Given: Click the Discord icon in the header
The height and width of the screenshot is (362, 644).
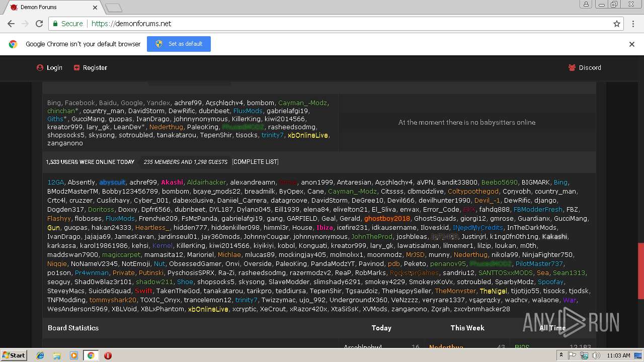Looking at the screenshot, I should (572, 68).
